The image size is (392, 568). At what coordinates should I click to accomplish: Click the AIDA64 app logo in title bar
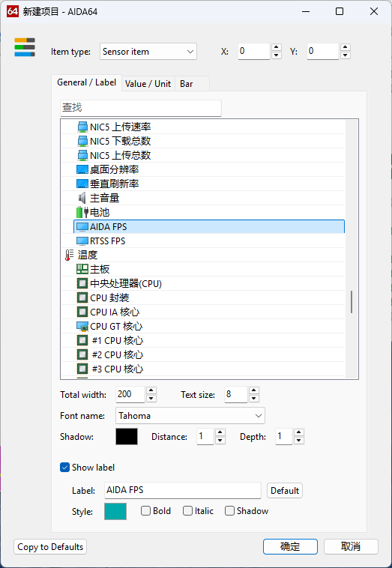13,11
